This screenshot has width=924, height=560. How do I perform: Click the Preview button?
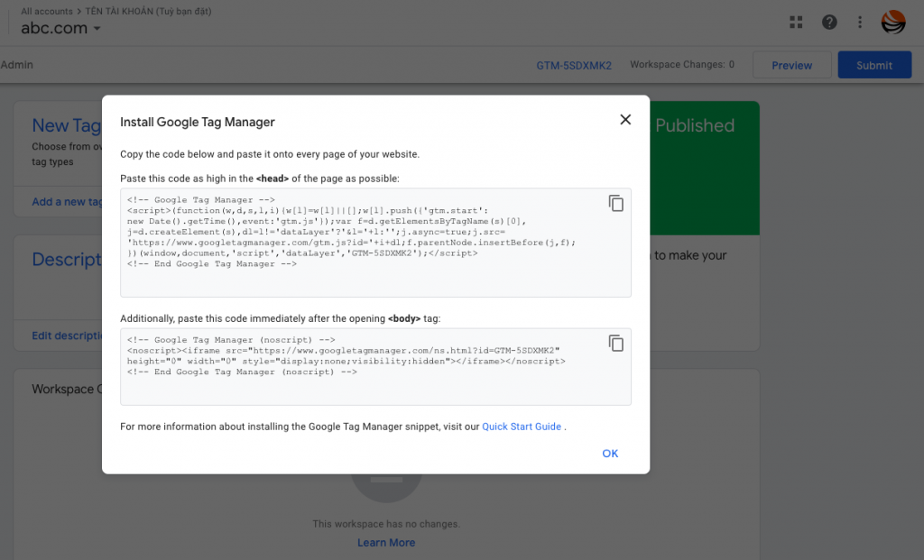pyautogui.click(x=791, y=65)
